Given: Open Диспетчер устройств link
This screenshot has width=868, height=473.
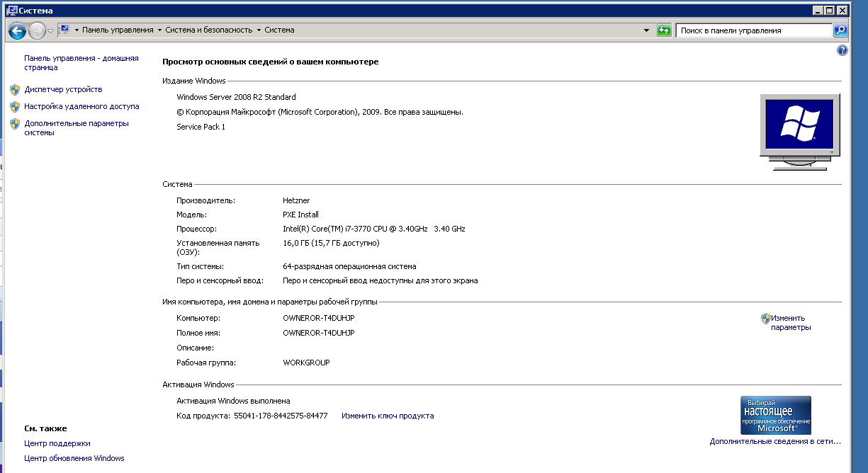Looking at the screenshot, I should (x=63, y=89).
